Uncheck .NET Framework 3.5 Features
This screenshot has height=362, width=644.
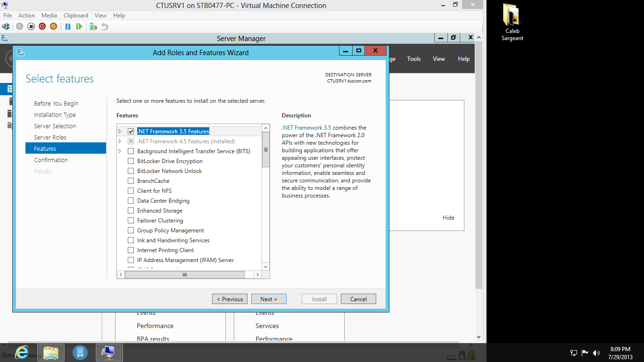(x=131, y=132)
